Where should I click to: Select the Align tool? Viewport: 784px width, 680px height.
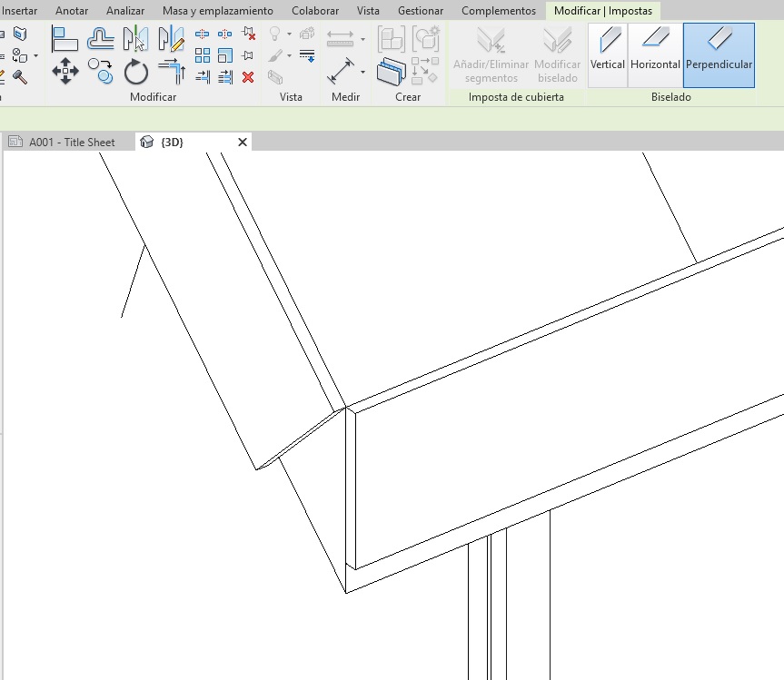point(65,39)
